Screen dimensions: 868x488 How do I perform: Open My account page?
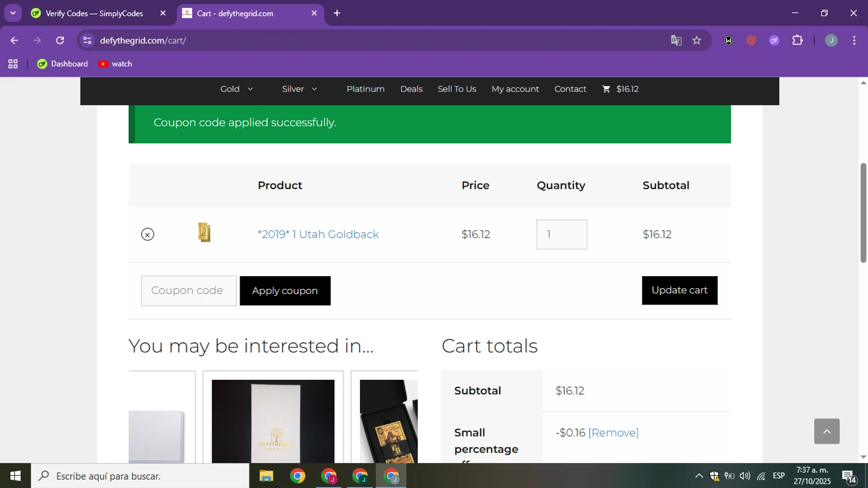coord(515,89)
